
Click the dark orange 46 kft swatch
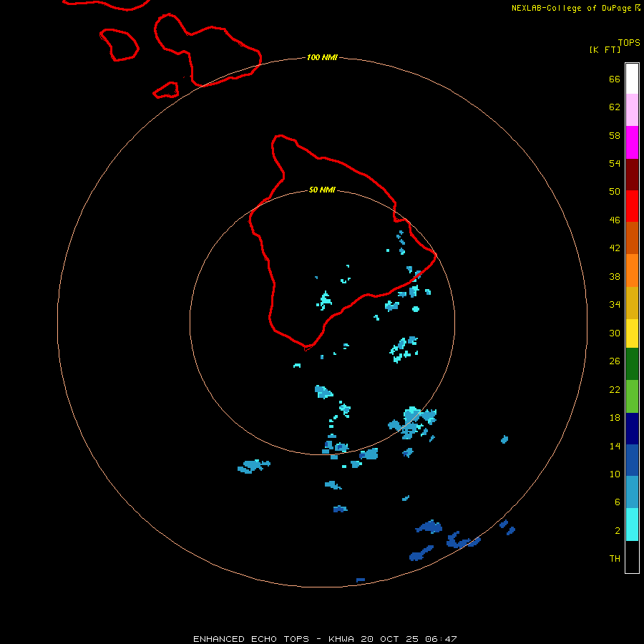632,238
